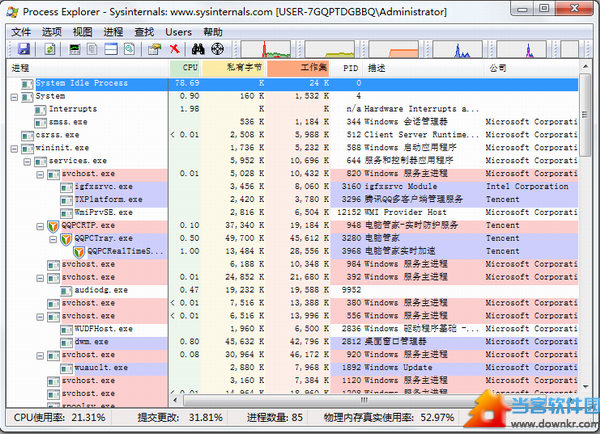This screenshot has width=600, height=434.
Task: Click the System Idle Process icon
Action: [x=27, y=83]
